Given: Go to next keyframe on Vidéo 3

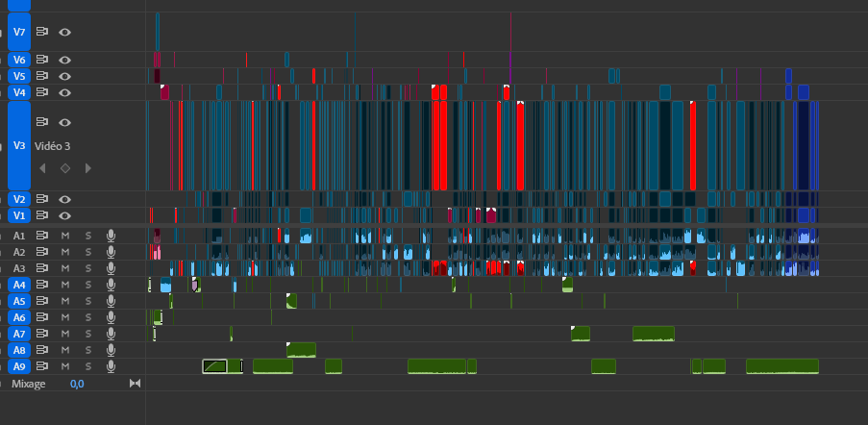Looking at the screenshot, I should 88,168.
